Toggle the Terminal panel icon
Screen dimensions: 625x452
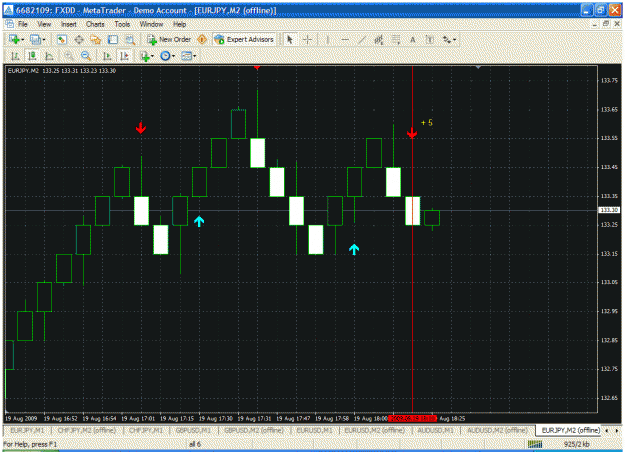point(113,39)
